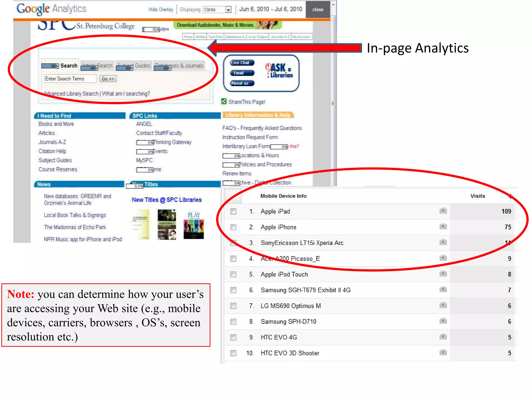
Task: Click camera icon for LG MS690 Optimus M
Action: (x=443, y=305)
